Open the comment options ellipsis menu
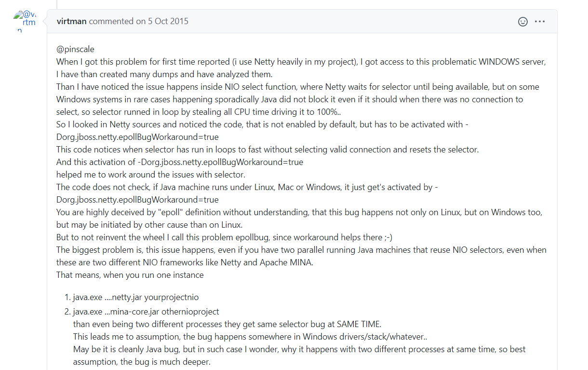The image size is (588, 370). tap(540, 22)
